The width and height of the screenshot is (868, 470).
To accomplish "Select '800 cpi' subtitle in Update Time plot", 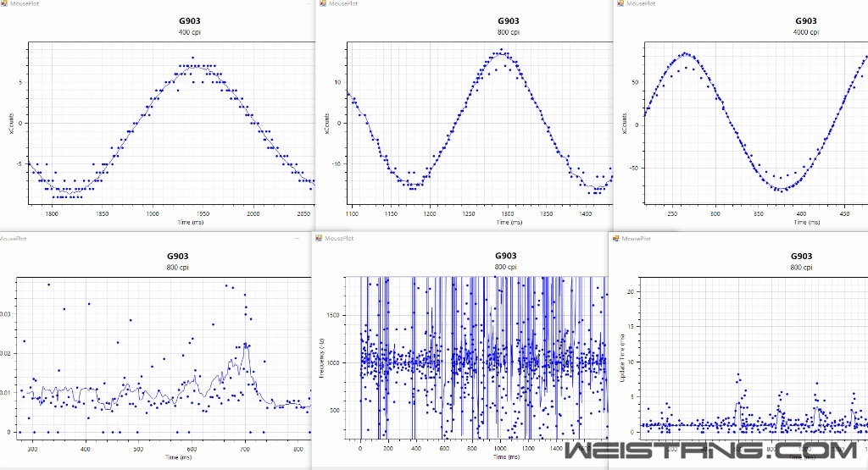I will click(x=801, y=267).
